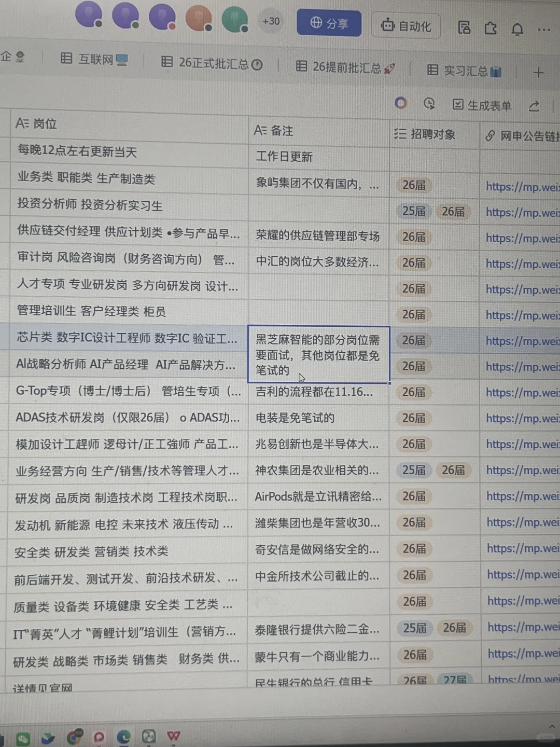Switch to the 互联网 sheet tab
560x747 pixels.
(94, 59)
